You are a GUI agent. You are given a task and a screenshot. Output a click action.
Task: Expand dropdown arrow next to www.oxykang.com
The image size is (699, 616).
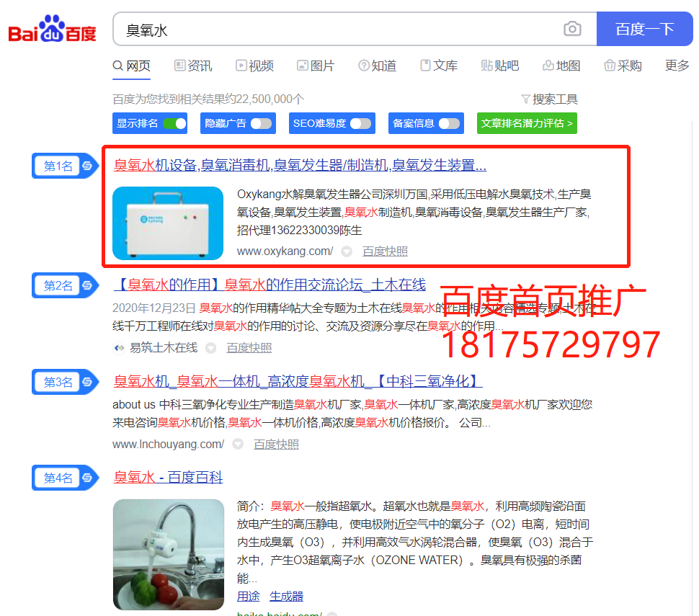pos(347,252)
